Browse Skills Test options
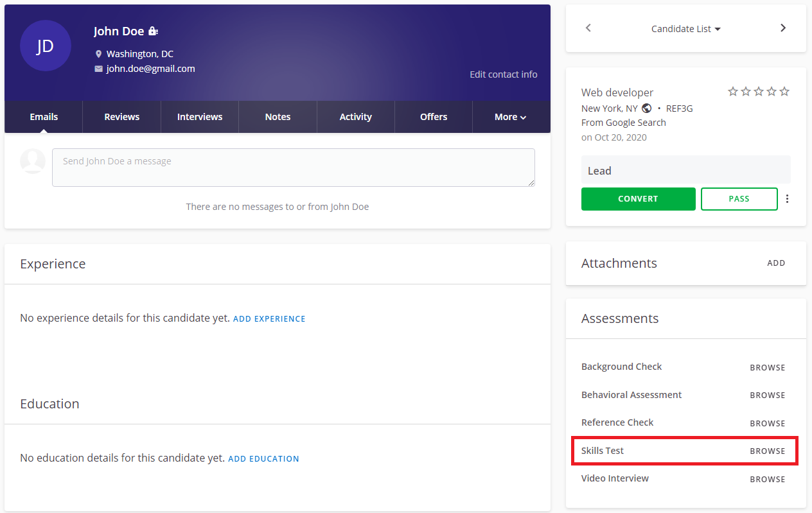Viewport: 812px width, 513px height. 768,451
